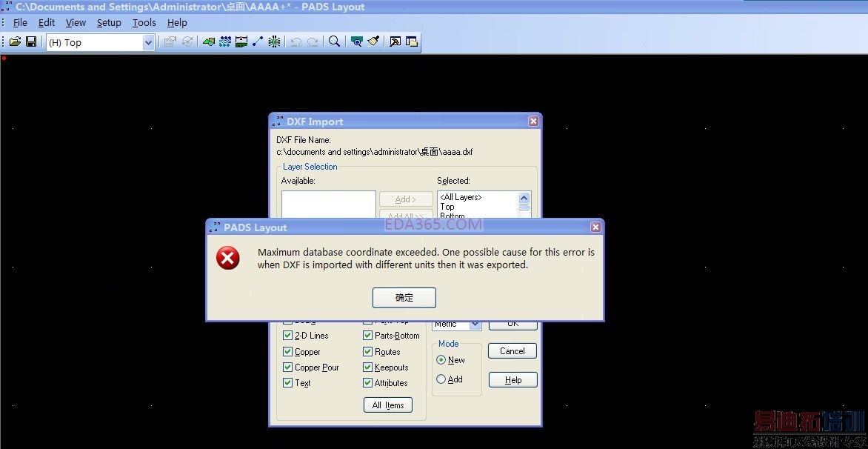868x449 pixels.
Task: Open the Metric units dropdown arrow
Action: [475, 325]
